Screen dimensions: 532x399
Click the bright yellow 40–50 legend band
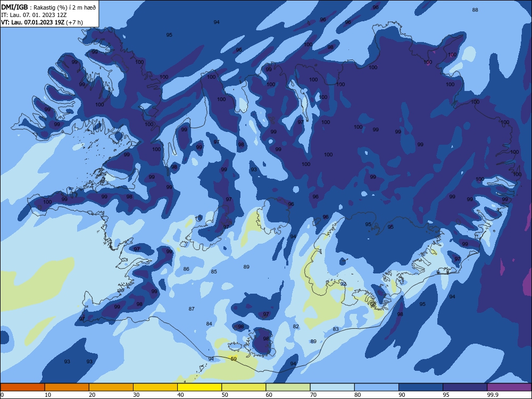199,387
